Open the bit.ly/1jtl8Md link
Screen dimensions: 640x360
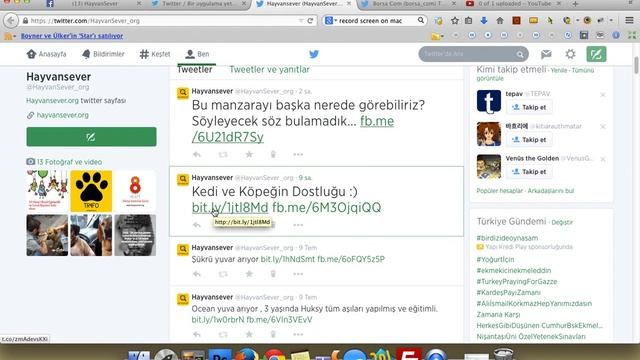tap(230, 207)
